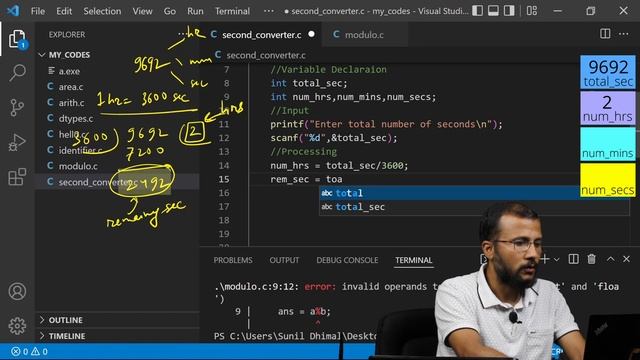Viewport: 640px width, 360px height.
Task: Open the Go menu
Action: (x=169, y=11)
